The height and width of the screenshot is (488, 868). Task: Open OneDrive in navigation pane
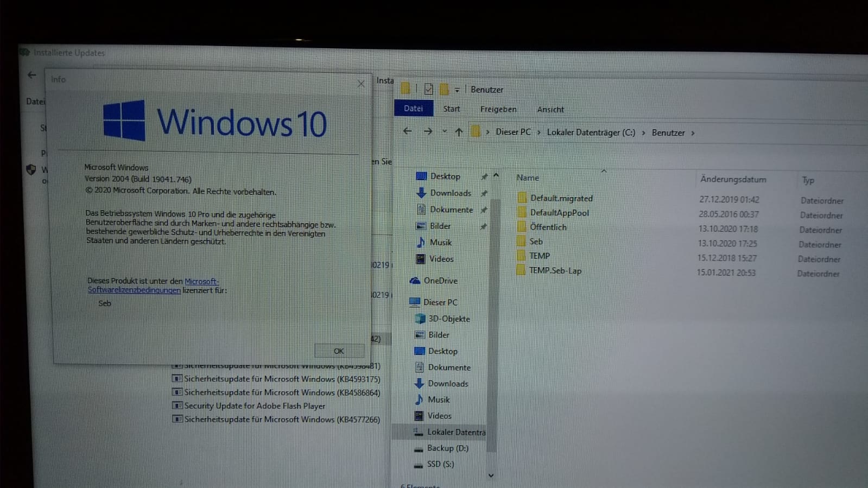pos(440,281)
